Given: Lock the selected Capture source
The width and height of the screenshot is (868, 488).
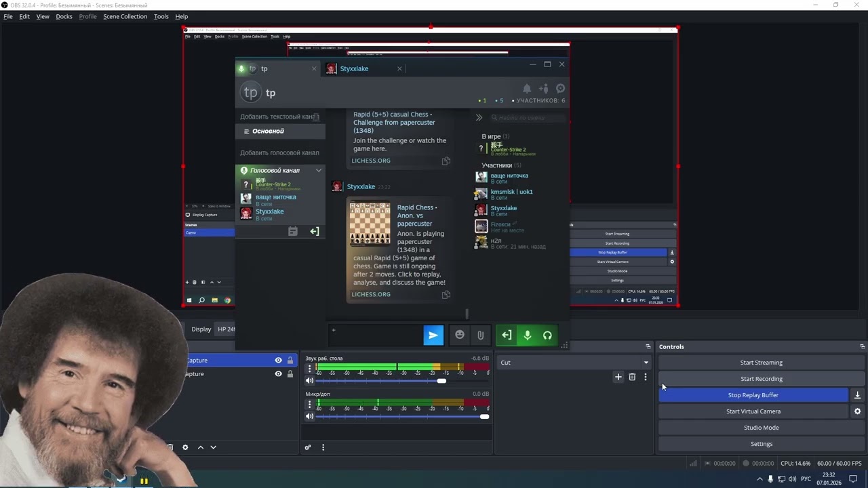Looking at the screenshot, I should click(290, 361).
